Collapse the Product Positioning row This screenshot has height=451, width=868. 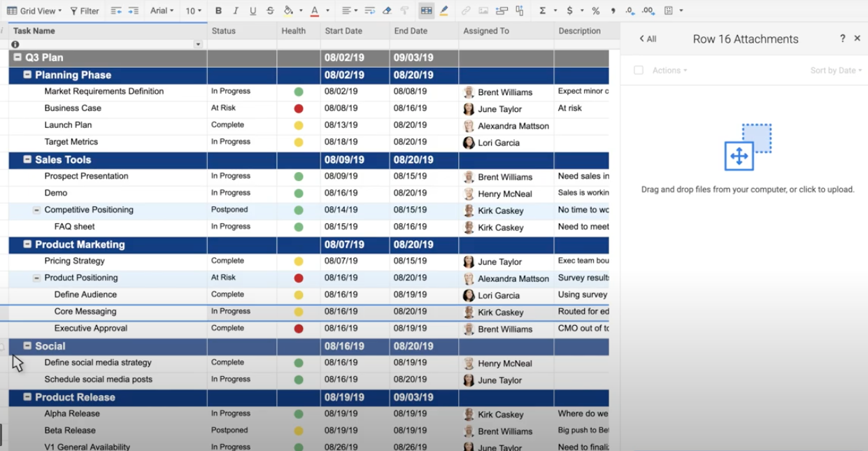37,278
